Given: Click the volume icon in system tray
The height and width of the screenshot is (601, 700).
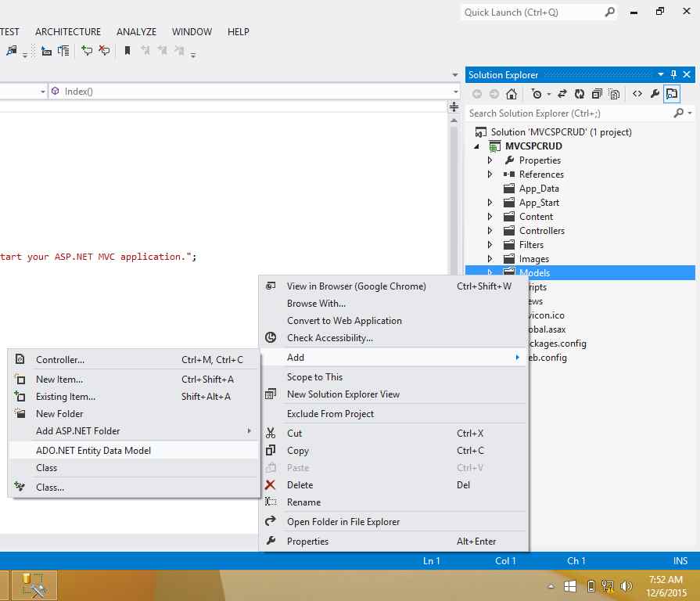Looking at the screenshot, I should coord(626,585).
